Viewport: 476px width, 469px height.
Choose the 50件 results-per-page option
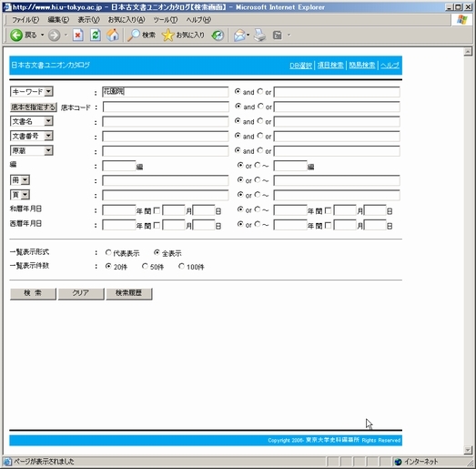(145, 266)
